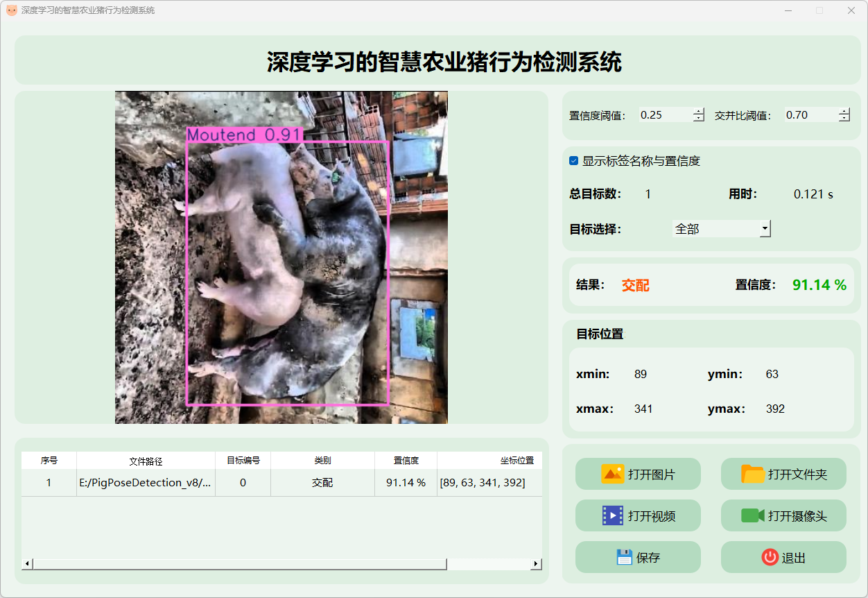Click the pig app icon in title bar
Screen dimensions: 868x598
point(11,10)
